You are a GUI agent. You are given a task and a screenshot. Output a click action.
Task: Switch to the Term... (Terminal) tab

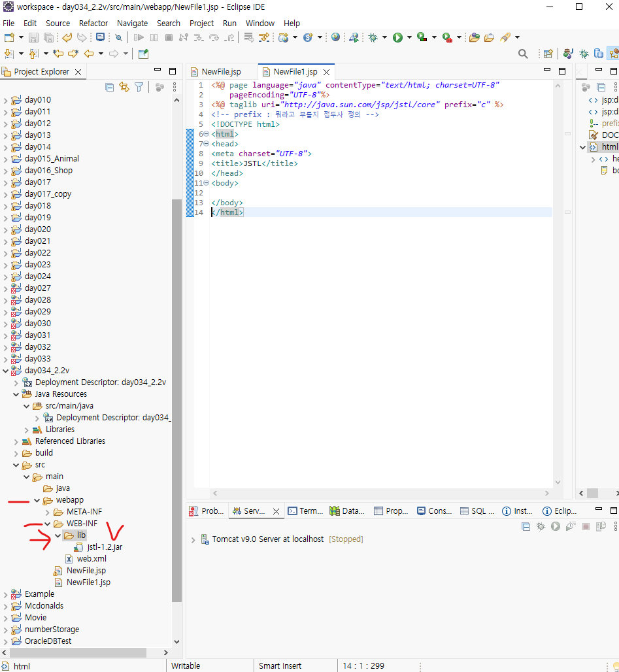pos(306,511)
